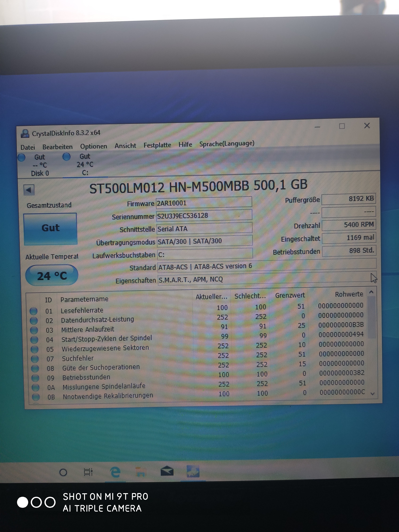This screenshot has height=532, width=399.
Task: Click status circle of Wiederzugewiesene Sektoren row
Action: tap(34, 349)
